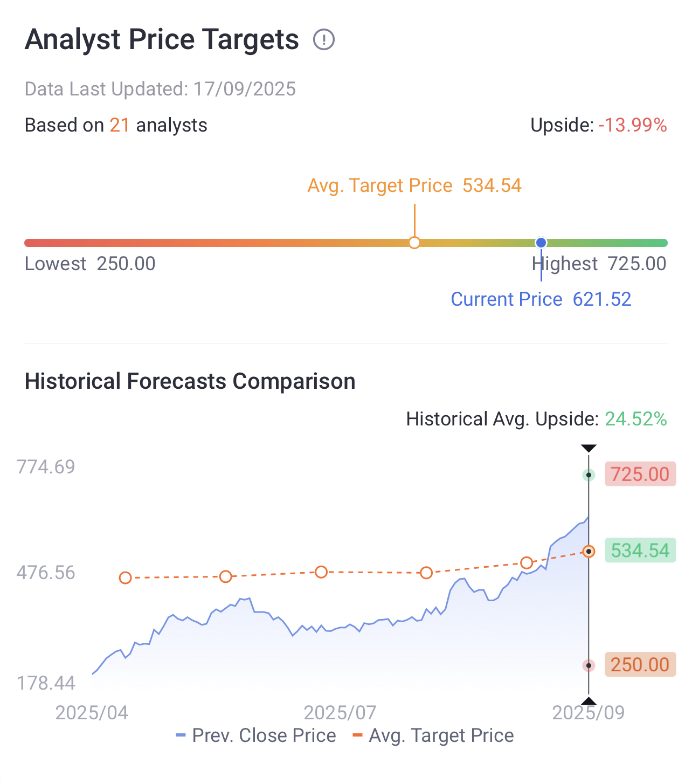Viewport: 692px width, 784px height.
Task: Select the first orange target-price data point
Action: point(125,578)
